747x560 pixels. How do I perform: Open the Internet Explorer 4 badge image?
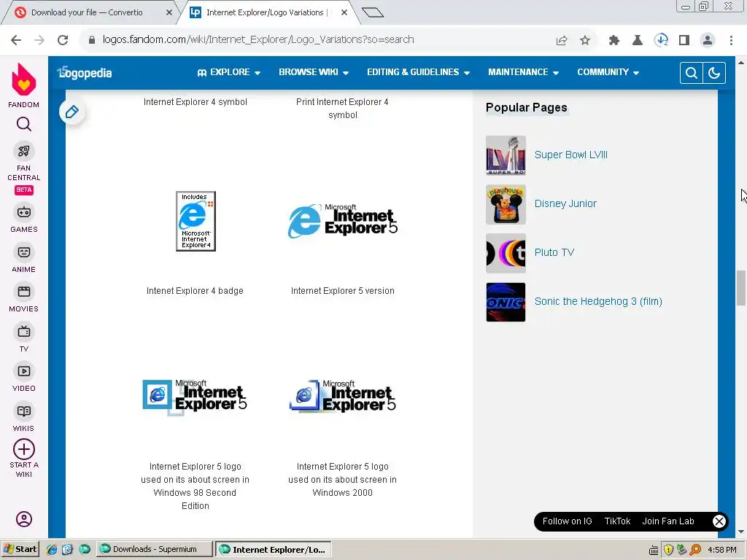click(x=196, y=222)
